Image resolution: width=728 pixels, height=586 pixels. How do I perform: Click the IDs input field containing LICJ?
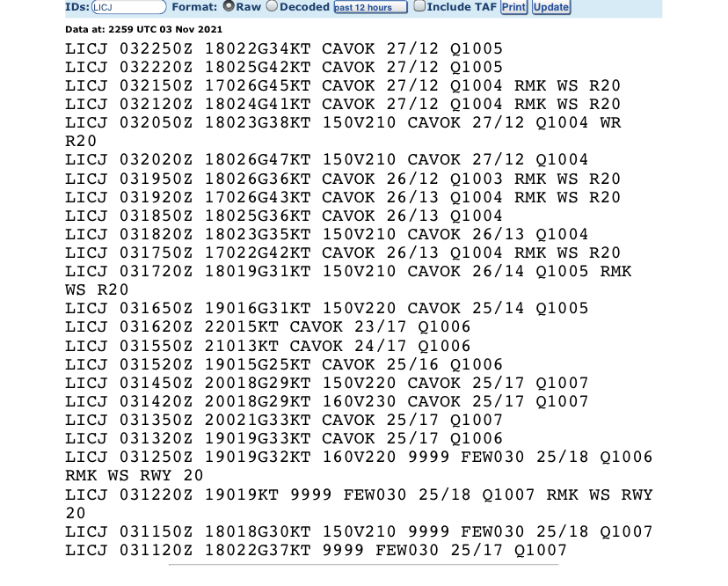coord(128,7)
